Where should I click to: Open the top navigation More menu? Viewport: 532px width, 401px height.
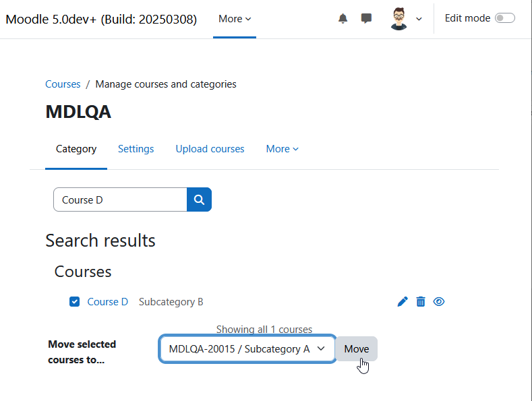pyautogui.click(x=235, y=19)
